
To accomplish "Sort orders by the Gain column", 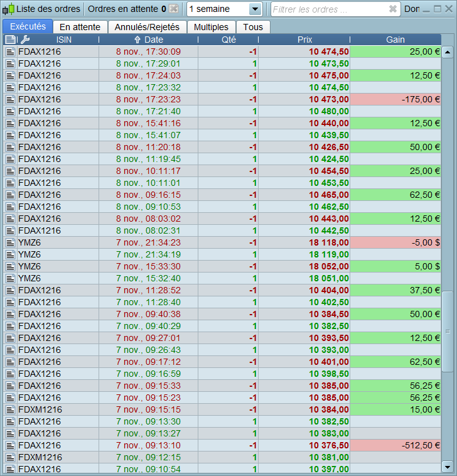I will point(395,40).
